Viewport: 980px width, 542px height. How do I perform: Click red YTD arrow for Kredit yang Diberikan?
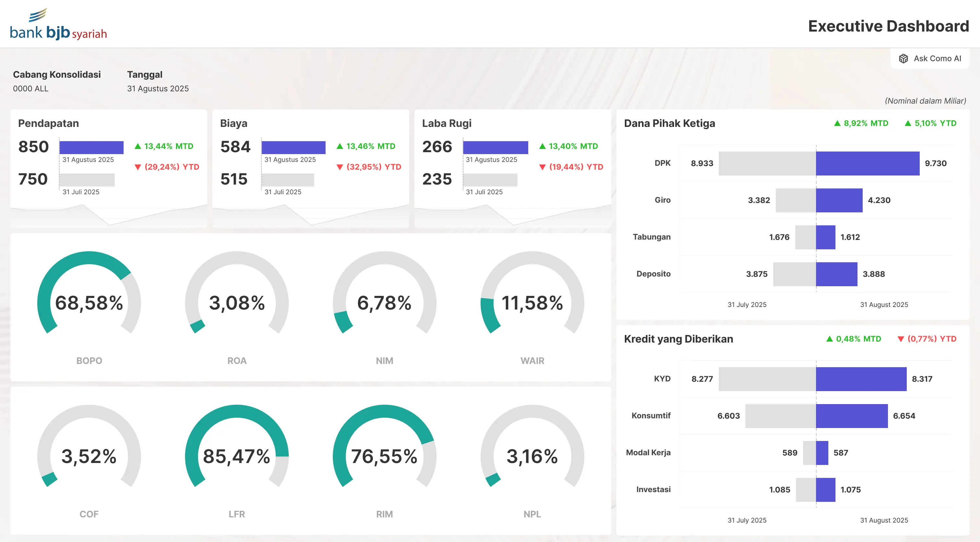click(901, 339)
